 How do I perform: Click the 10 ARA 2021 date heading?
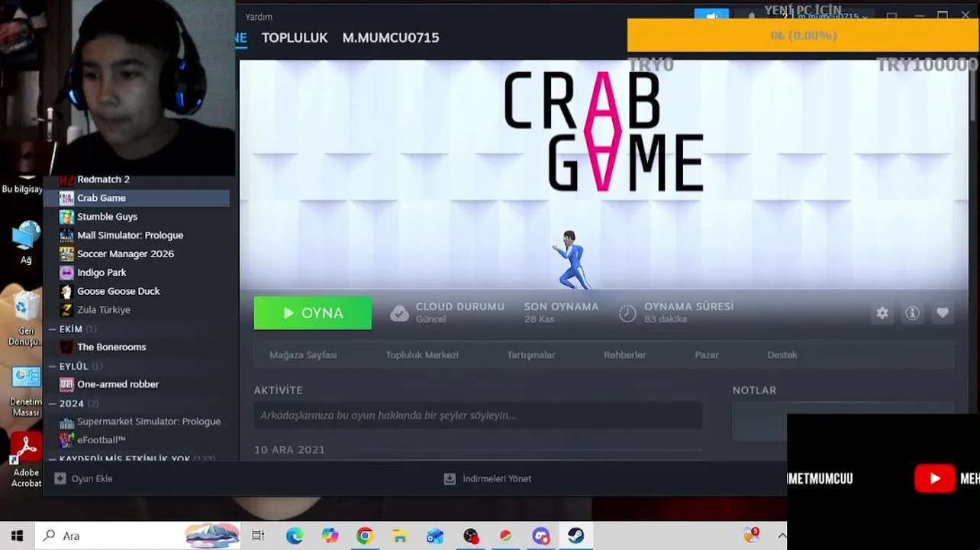[x=289, y=450]
